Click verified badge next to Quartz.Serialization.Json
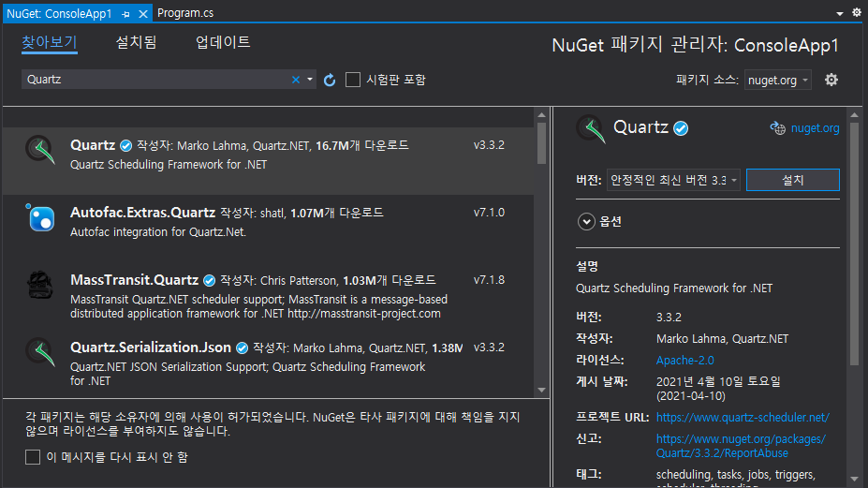The height and width of the screenshot is (488, 868). click(242, 348)
